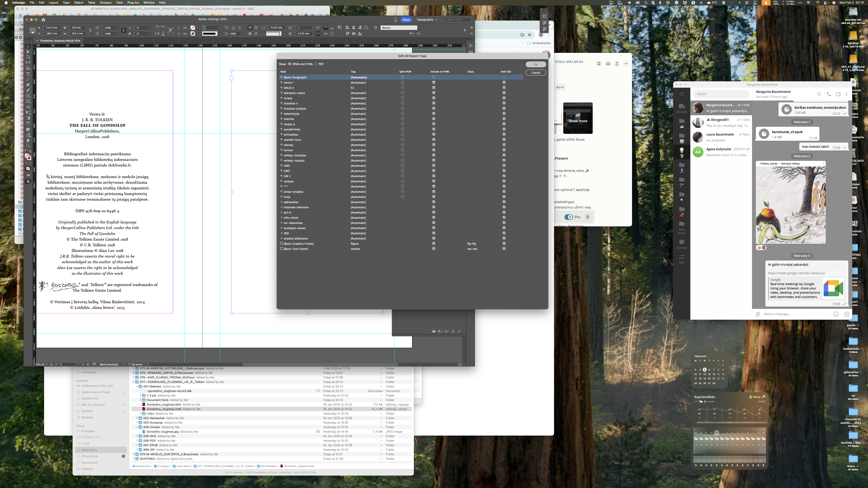Toggle Emit CSS for Basic Graphics Frame
This screenshot has height=488, width=868.
[504, 244]
